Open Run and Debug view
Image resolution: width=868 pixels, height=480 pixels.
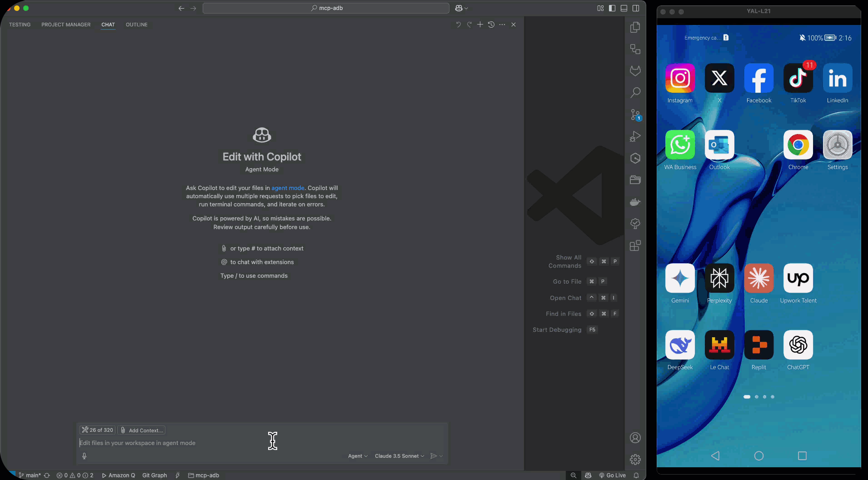click(635, 136)
